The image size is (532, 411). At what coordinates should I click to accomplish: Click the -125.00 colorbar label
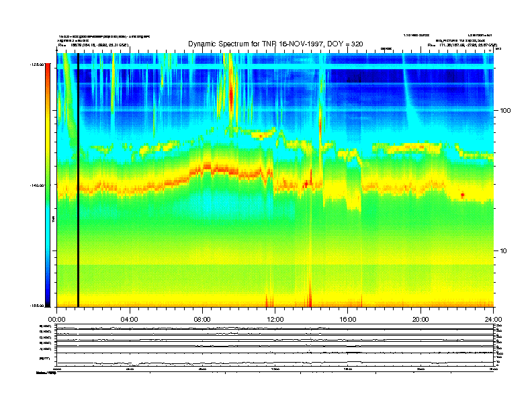37,64
